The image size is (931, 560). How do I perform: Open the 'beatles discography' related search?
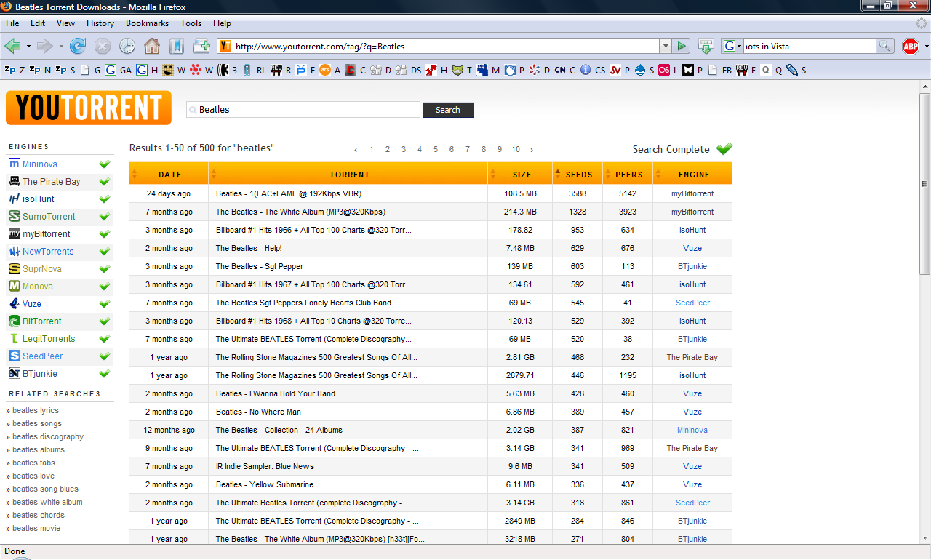48,436
